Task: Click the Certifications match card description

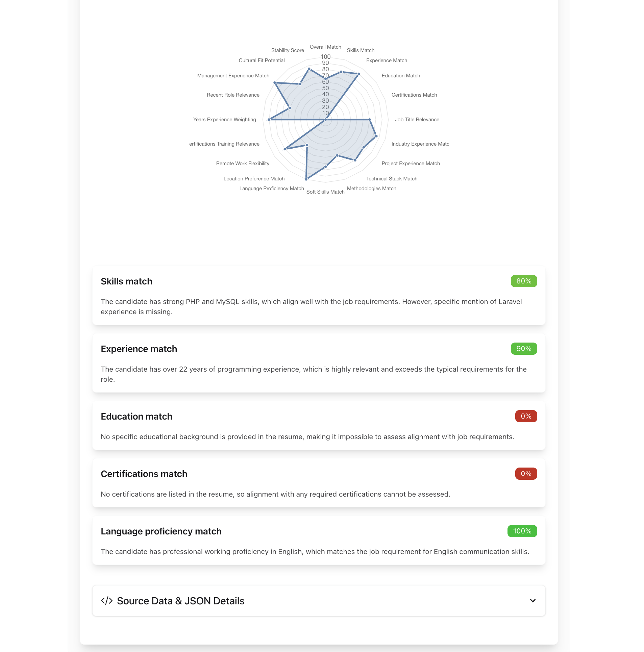Action: click(x=275, y=494)
